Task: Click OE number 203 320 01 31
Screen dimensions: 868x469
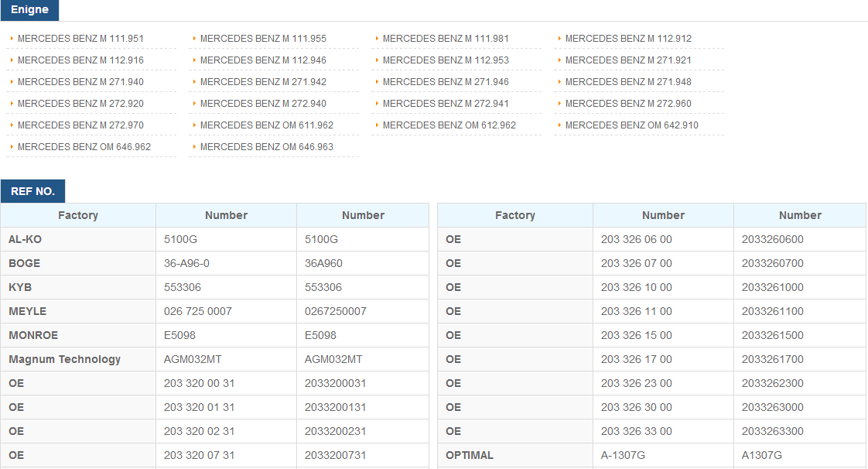Action: (x=226, y=407)
